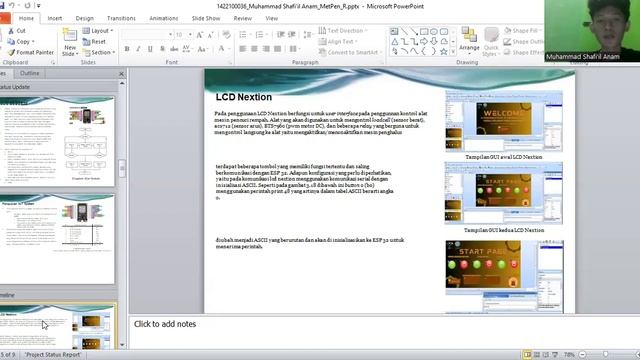
Task: Open the Character Spacing dropdown
Action: coord(187,49)
